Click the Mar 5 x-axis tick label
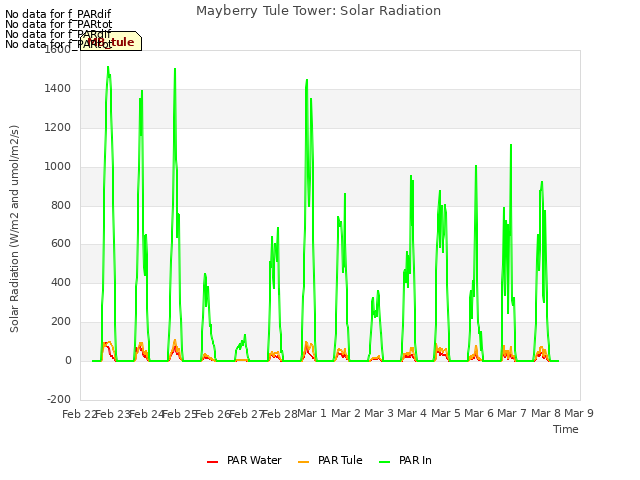 [446, 413]
